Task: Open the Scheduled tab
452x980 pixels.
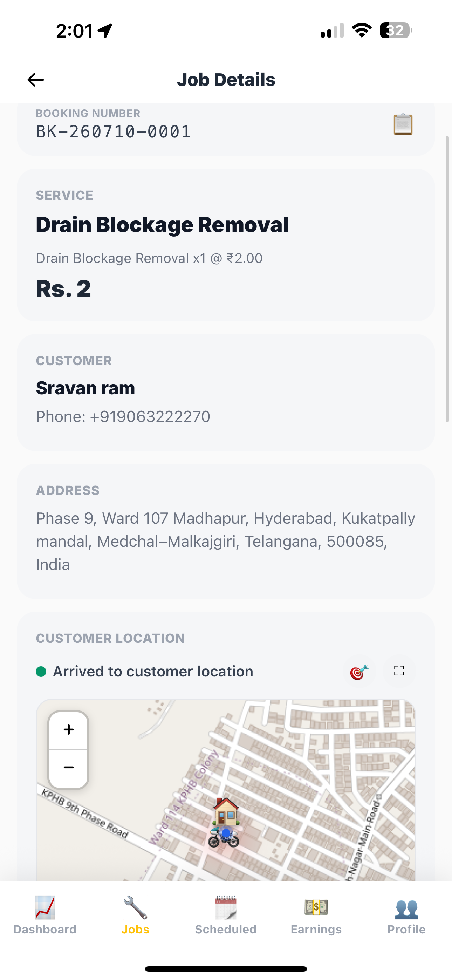Action: pyautogui.click(x=226, y=915)
